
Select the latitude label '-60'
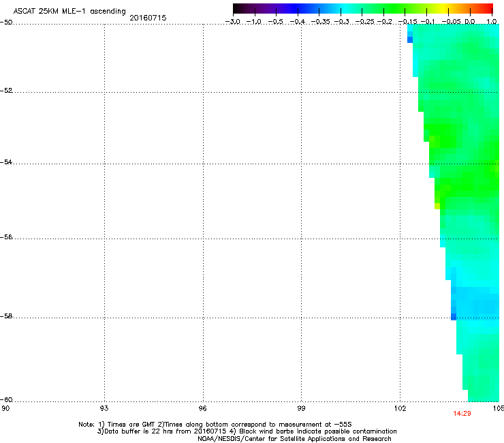(6, 399)
